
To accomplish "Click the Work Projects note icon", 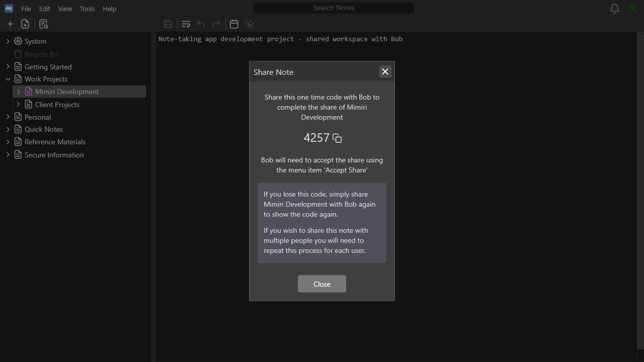I will [x=18, y=79].
